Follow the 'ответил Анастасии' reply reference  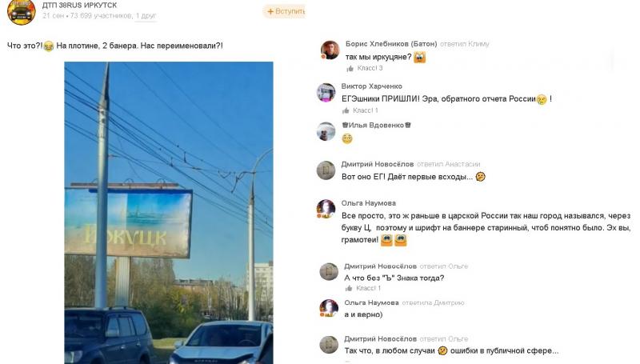pos(448,164)
